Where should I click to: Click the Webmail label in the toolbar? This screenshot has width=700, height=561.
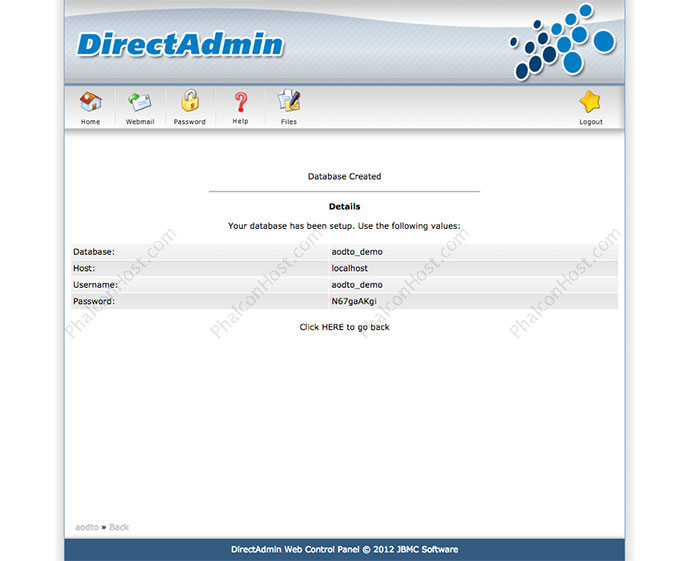coord(140,122)
